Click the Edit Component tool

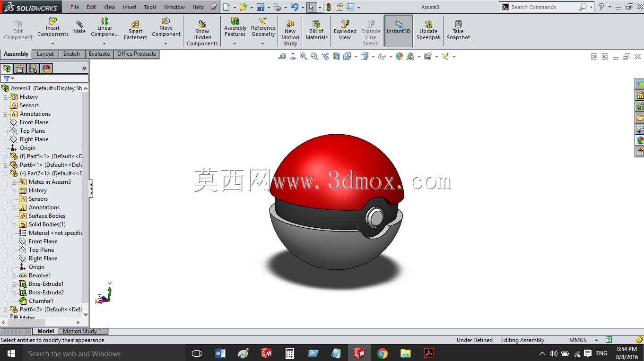(x=18, y=30)
